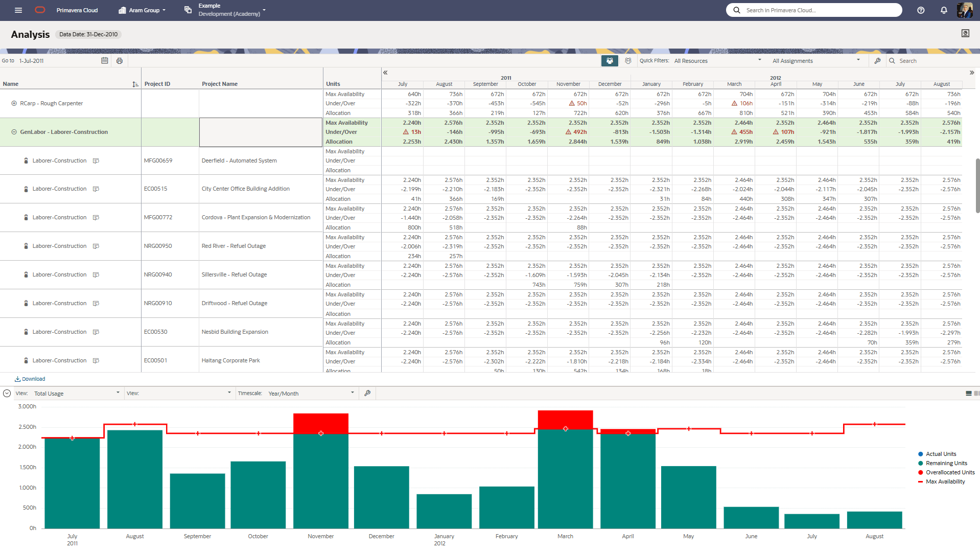Image resolution: width=980 pixels, height=551 pixels.
Task: Open the hamburger navigation menu
Action: [x=18, y=10]
